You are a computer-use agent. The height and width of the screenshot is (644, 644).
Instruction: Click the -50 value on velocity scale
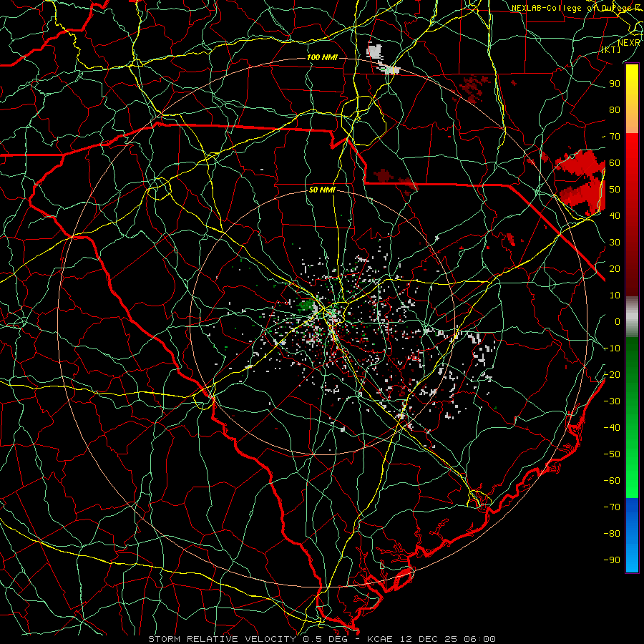coord(612,454)
